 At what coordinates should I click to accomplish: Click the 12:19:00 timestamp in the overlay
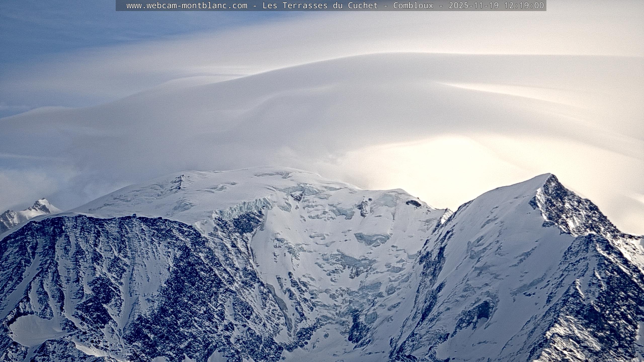tap(524, 6)
